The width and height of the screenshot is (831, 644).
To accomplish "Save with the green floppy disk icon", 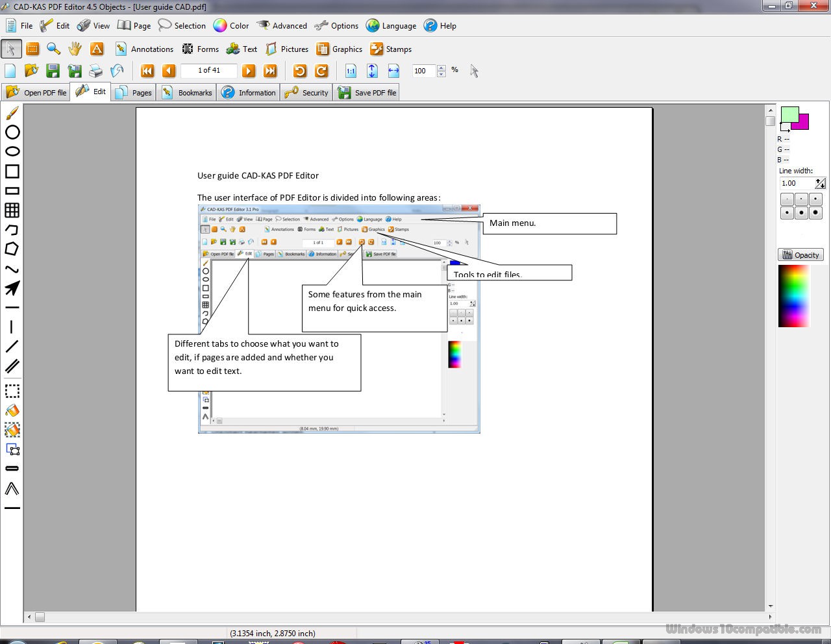I will pyautogui.click(x=53, y=71).
